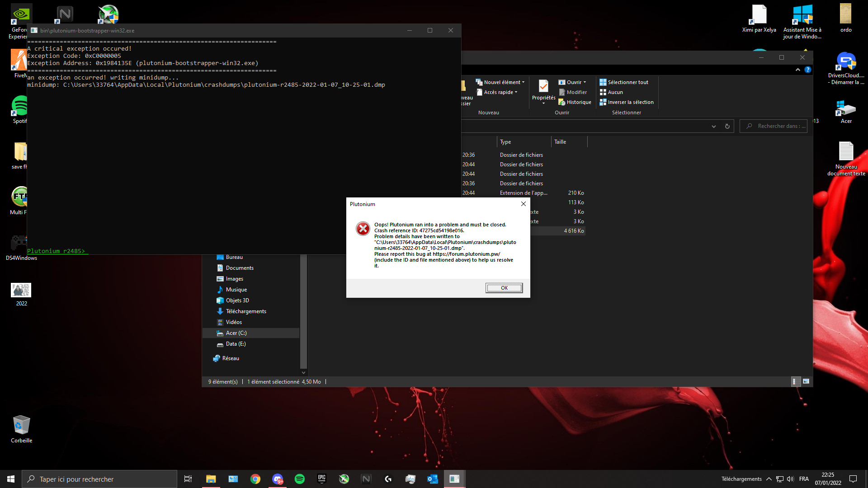Close the Plutonium error dialog
Image resolution: width=868 pixels, height=488 pixels.
pos(524,204)
